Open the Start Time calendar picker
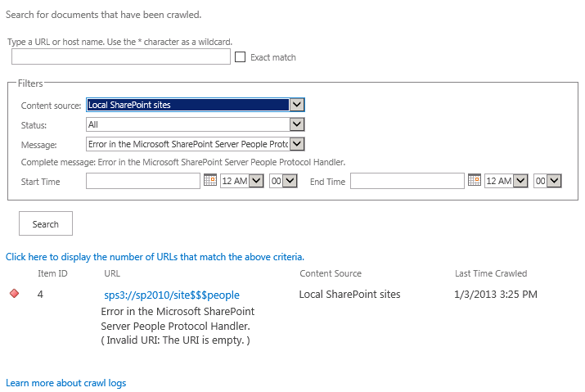The height and width of the screenshot is (392, 585). (x=210, y=180)
